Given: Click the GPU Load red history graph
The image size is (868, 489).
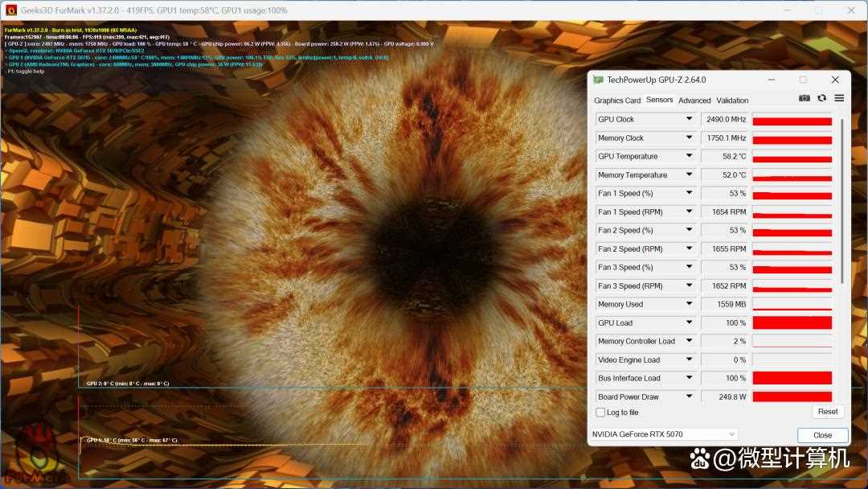Looking at the screenshot, I should click(792, 323).
